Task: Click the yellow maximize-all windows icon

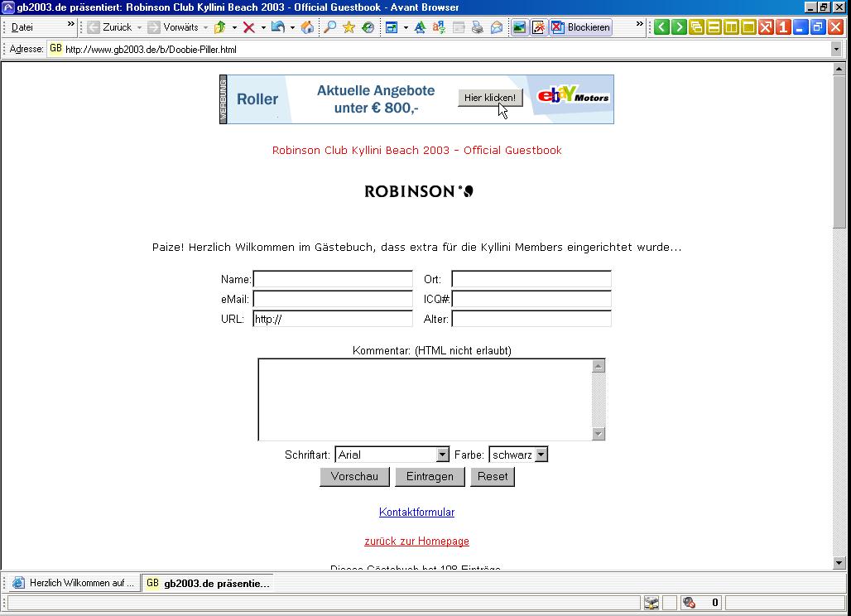Action: point(748,27)
